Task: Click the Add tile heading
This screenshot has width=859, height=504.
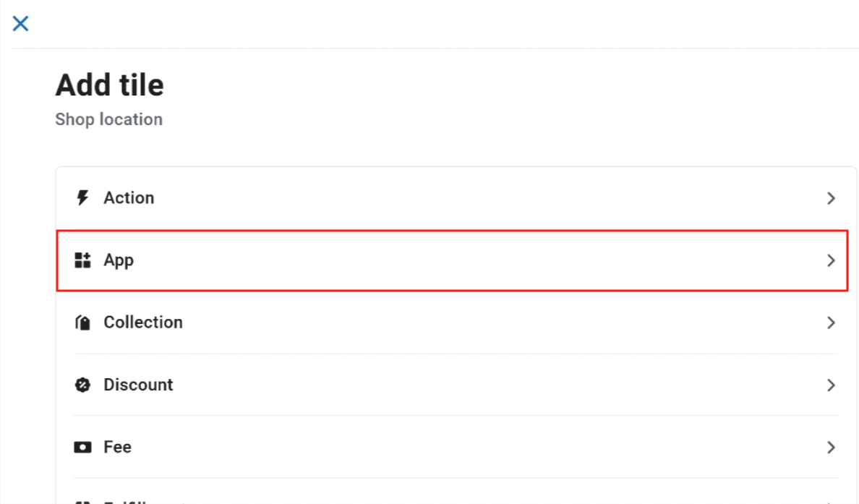Action: click(110, 85)
